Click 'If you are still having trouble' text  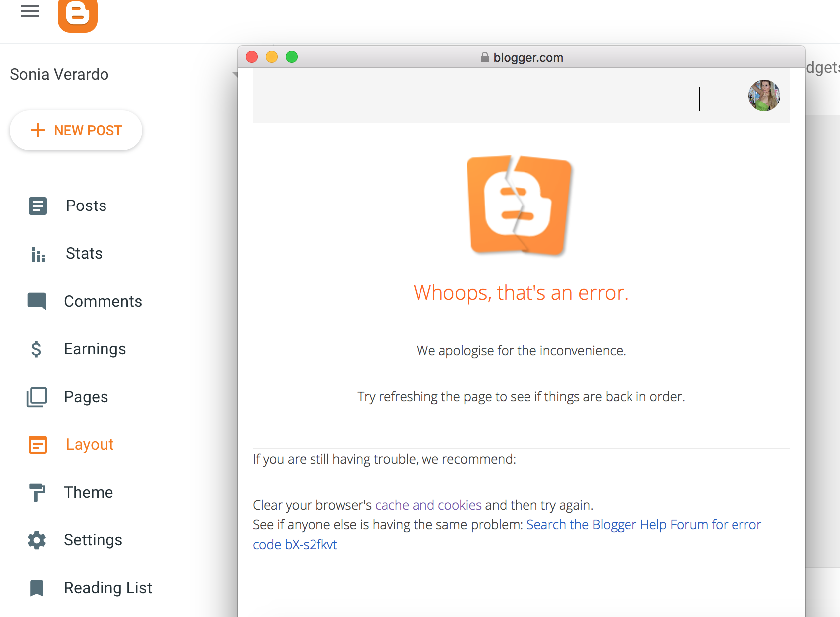point(384,459)
